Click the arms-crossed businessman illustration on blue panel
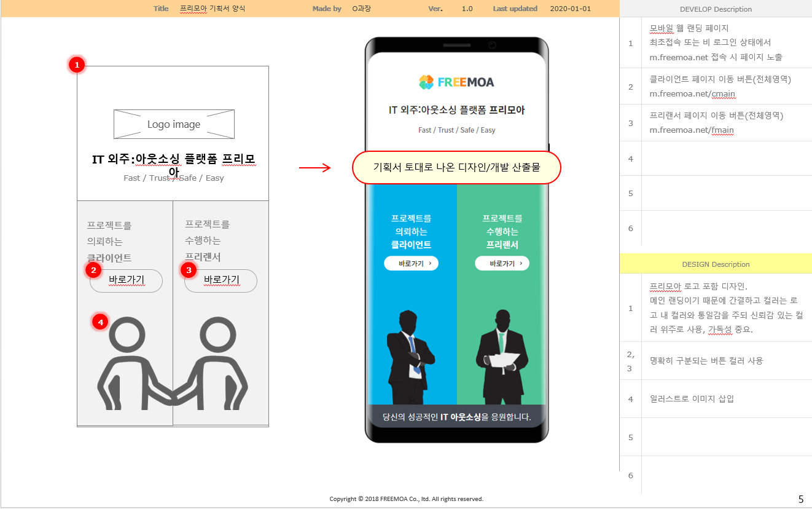The height and width of the screenshot is (509, 812). (x=410, y=357)
